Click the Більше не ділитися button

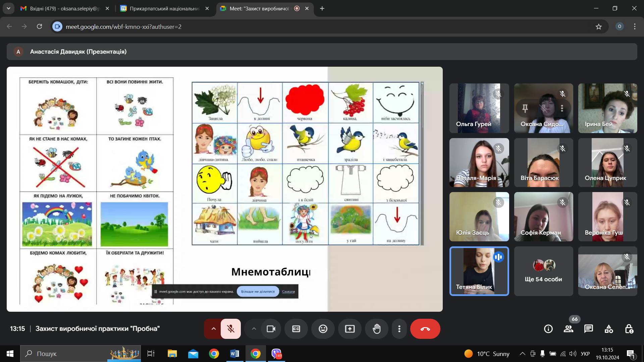pyautogui.click(x=258, y=291)
